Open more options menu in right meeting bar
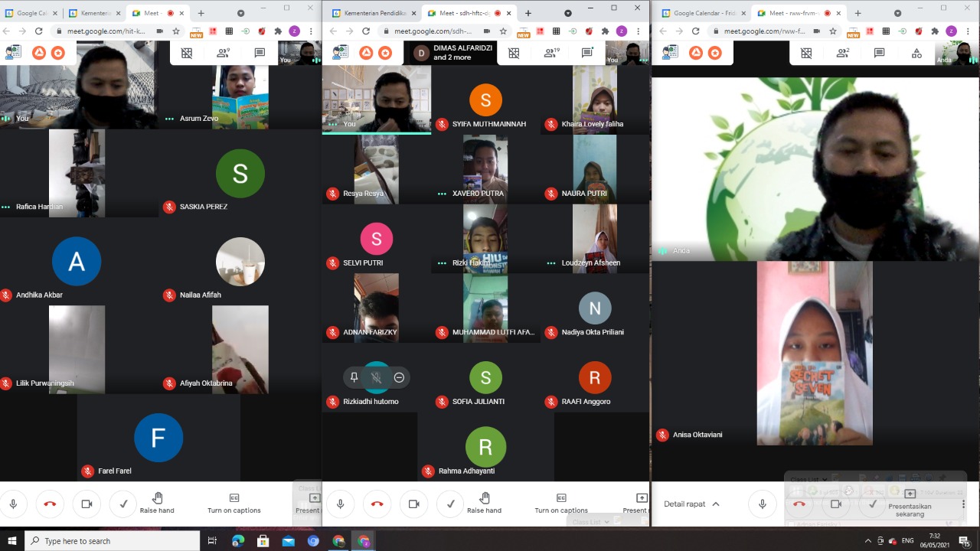Screen dimensions: 980x551 963,504
